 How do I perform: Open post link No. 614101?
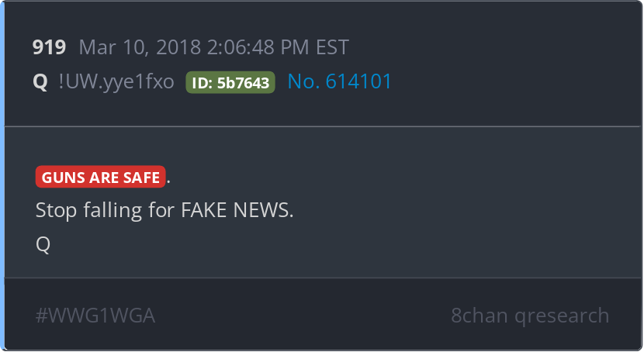tap(339, 81)
